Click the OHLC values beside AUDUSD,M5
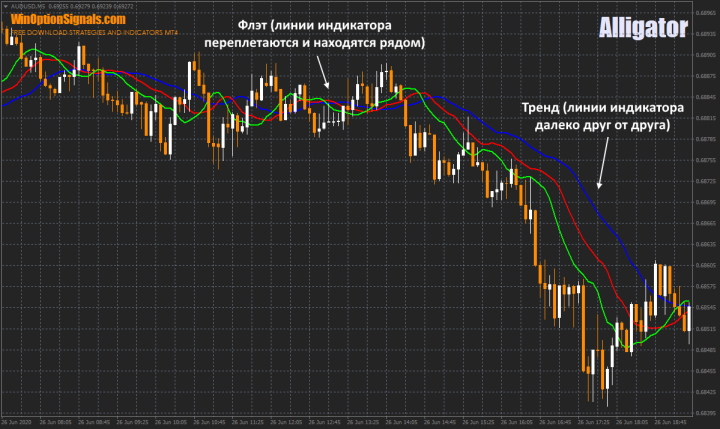This screenshot has width=720, height=429. pos(90,8)
